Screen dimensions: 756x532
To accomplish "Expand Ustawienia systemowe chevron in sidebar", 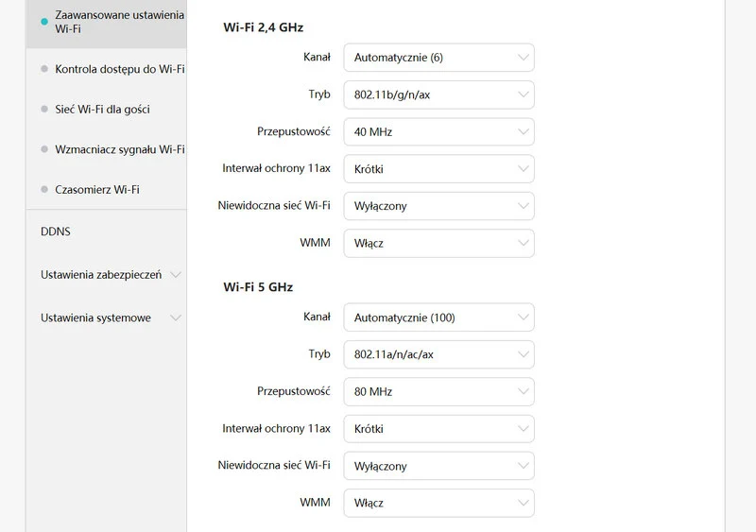I will (176, 318).
